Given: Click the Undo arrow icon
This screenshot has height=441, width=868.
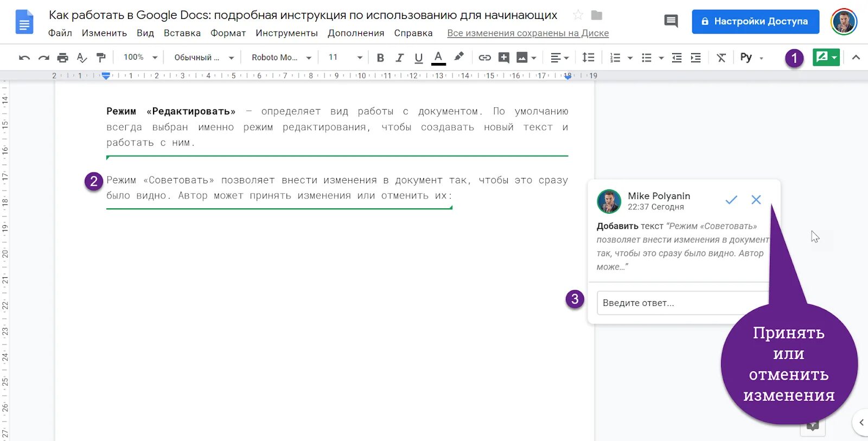Looking at the screenshot, I should (x=24, y=57).
